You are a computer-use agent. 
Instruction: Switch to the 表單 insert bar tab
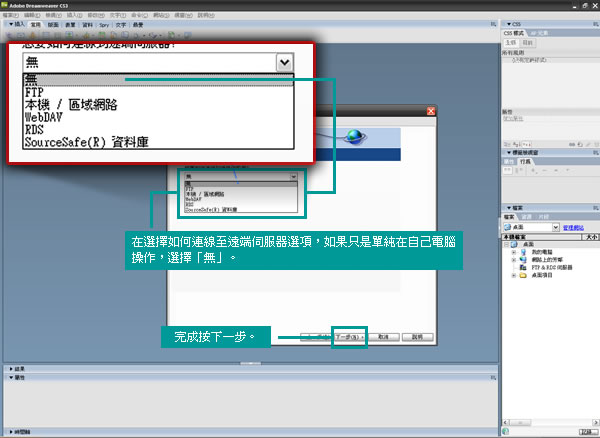coord(70,24)
